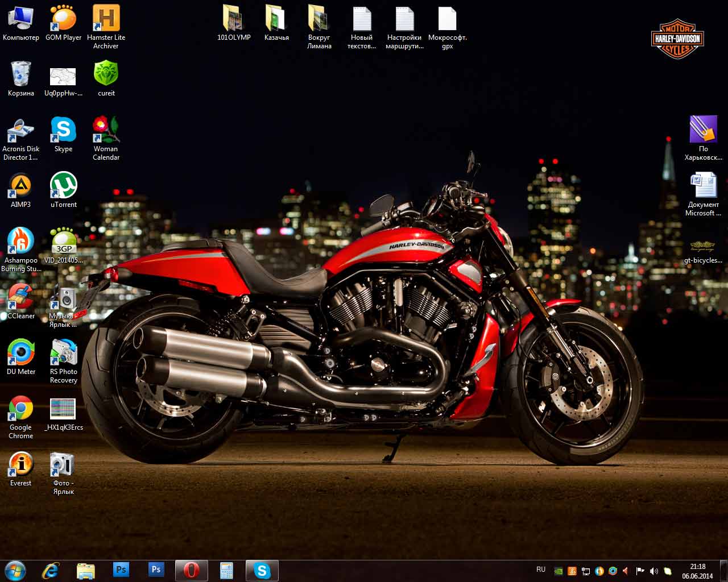
Task: Select the Ashampoo Burning Studio icon
Action: (x=20, y=242)
